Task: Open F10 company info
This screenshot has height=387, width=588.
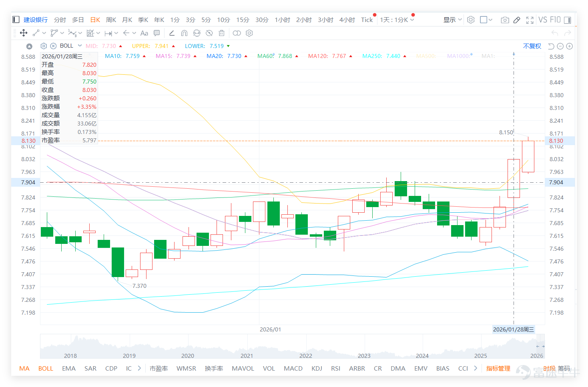Action: (555, 20)
